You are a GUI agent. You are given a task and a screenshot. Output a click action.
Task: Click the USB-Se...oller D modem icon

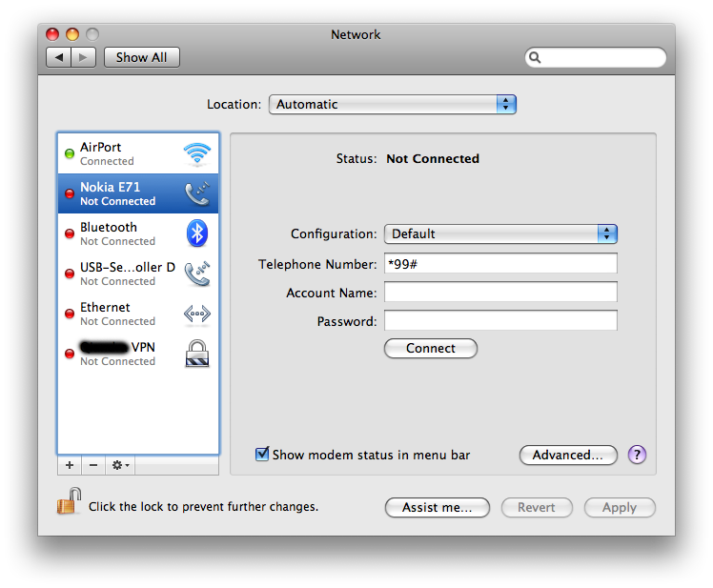(x=197, y=274)
